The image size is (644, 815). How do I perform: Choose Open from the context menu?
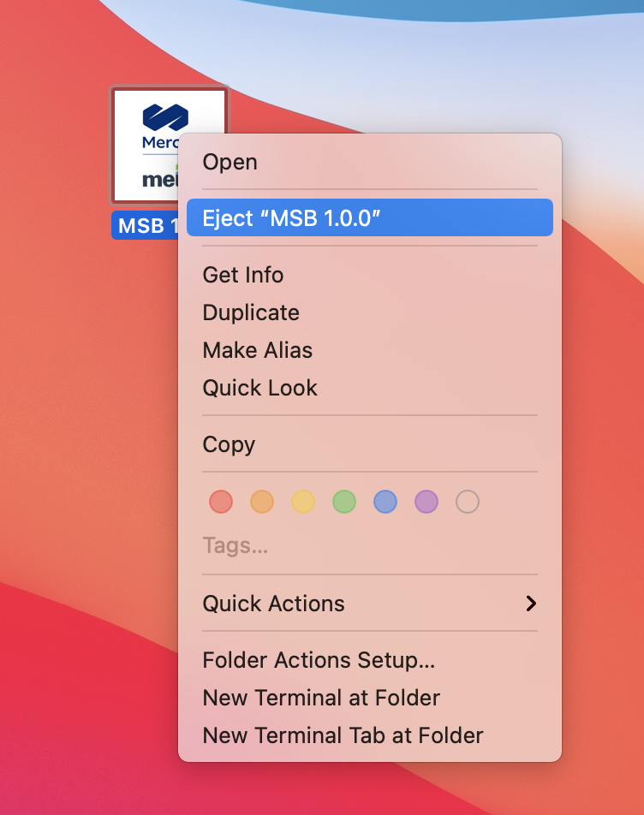click(230, 162)
